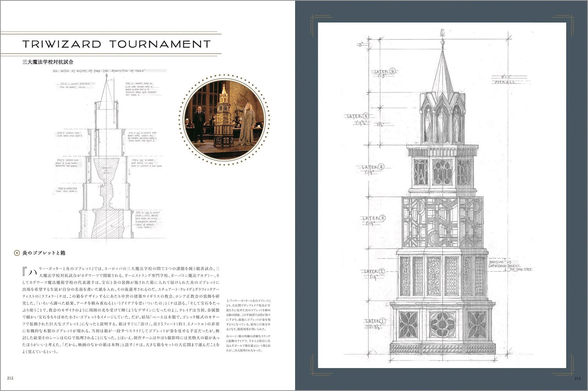Screen dimensions: 588x391
Task: Click the caption paragraph starting with 右ページ:
Action: coord(249,343)
